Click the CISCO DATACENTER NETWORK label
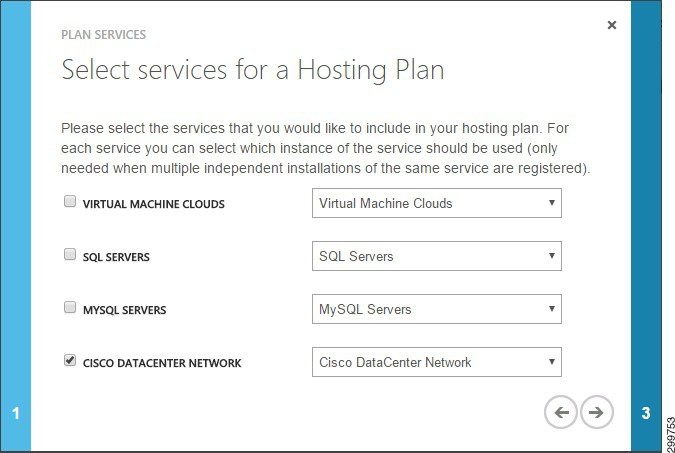 click(x=162, y=363)
